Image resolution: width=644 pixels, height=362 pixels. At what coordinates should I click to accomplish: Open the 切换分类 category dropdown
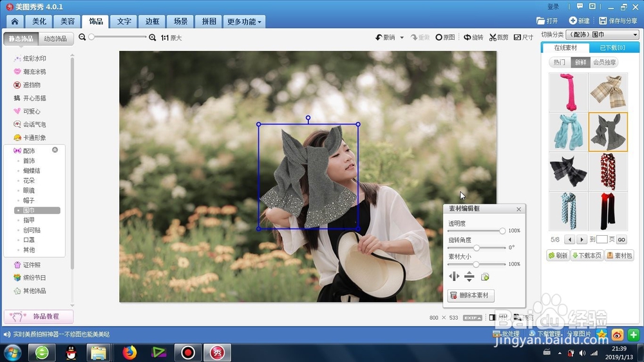[603, 35]
